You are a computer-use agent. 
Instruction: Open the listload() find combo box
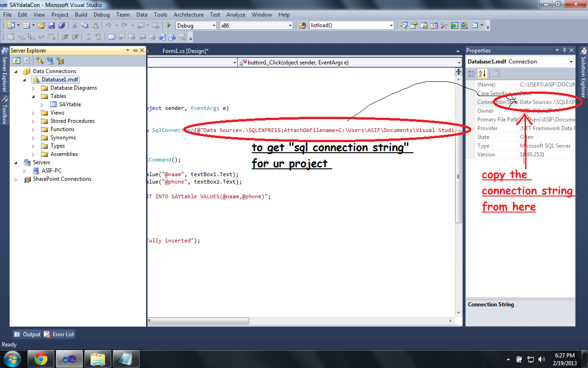point(351,25)
